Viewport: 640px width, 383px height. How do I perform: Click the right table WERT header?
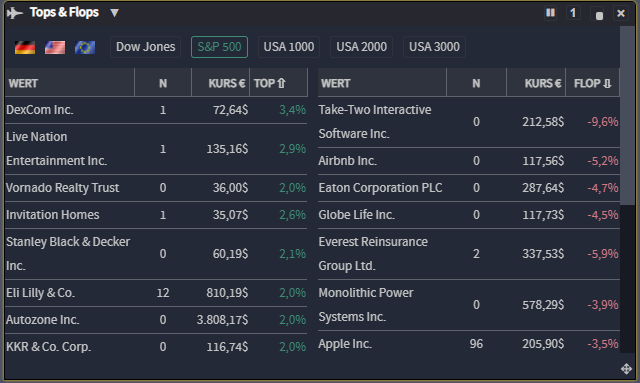pos(382,83)
